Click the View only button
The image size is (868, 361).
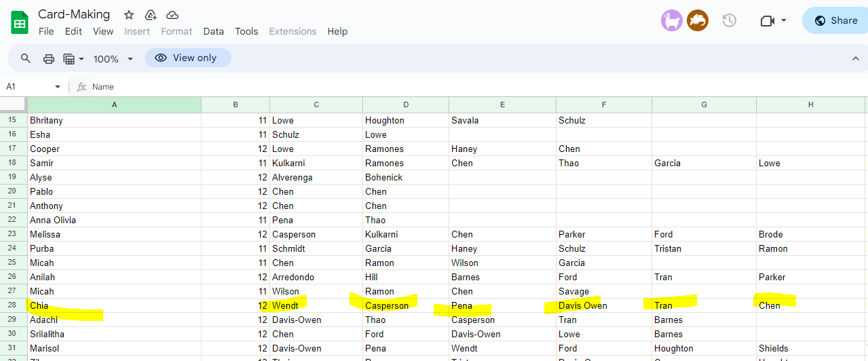188,58
